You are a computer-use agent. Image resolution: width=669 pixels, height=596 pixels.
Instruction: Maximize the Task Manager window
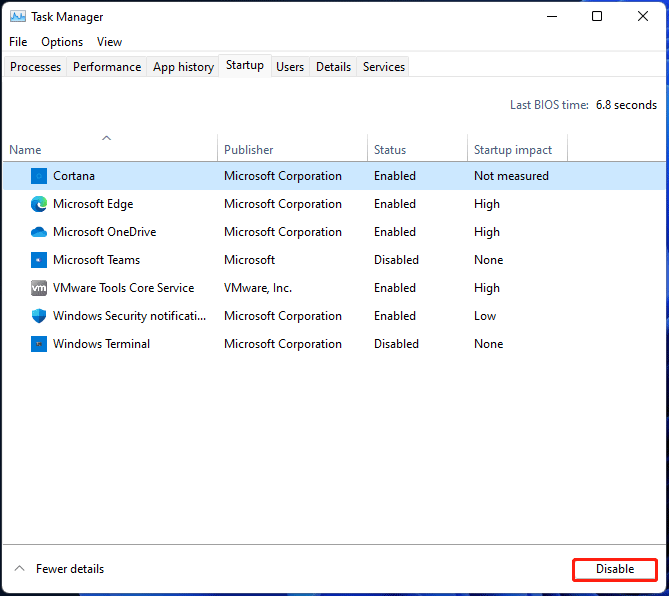[597, 17]
